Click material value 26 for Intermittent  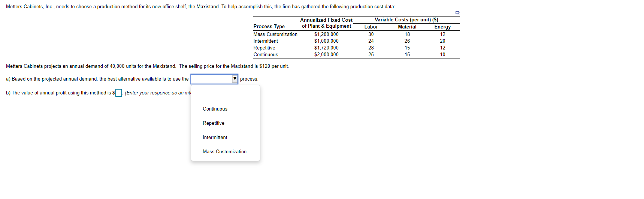point(407,41)
